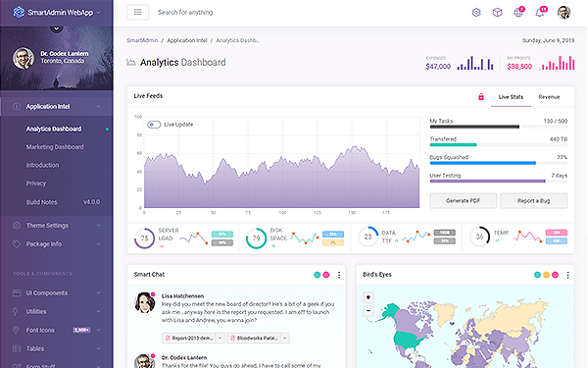Open Introduction in sidebar
Viewport: 588px width, 368px height.
pyautogui.click(x=42, y=165)
